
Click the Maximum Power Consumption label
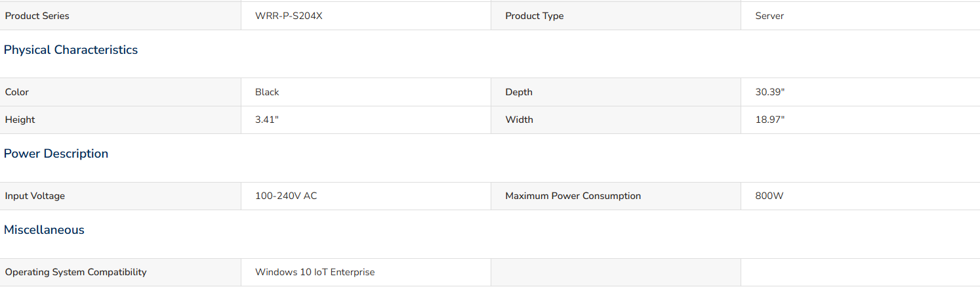pos(573,196)
